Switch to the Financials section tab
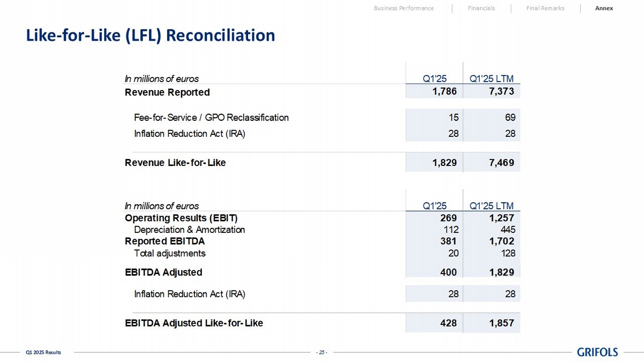The image size is (644, 362). 481,8
